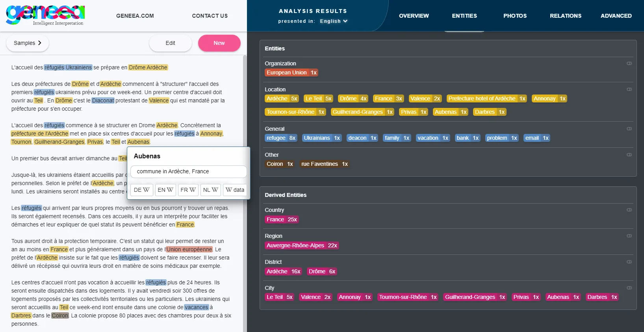Toggle the Organization entities switch

click(x=629, y=63)
